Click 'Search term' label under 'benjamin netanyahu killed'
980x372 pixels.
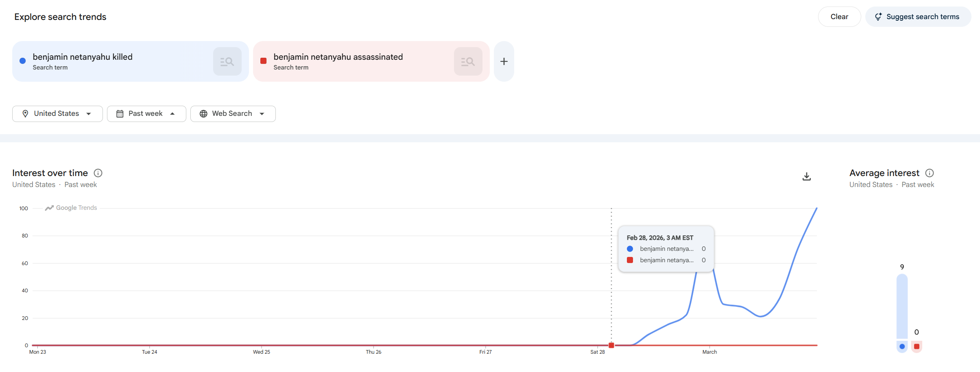[50, 67]
